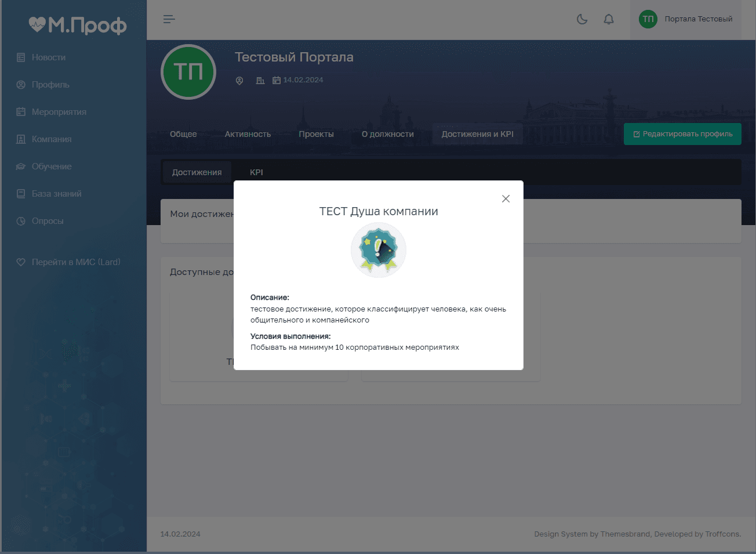Switch to the Активность tab
The width and height of the screenshot is (756, 554).
tap(248, 134)
